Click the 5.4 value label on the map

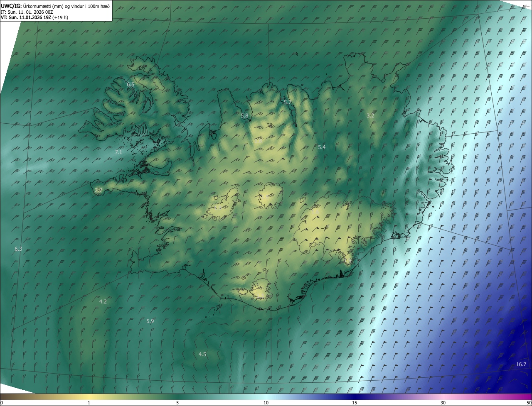[x=322, y=147]
